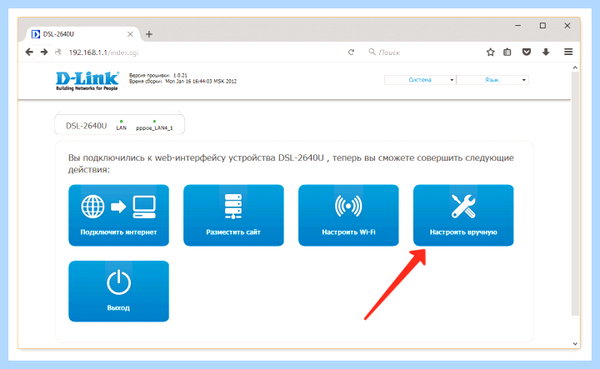Image resolution: width=600 pixels, height=369 pixels.
Task: Open a new tab with the plus button
Action: [149, 34]
